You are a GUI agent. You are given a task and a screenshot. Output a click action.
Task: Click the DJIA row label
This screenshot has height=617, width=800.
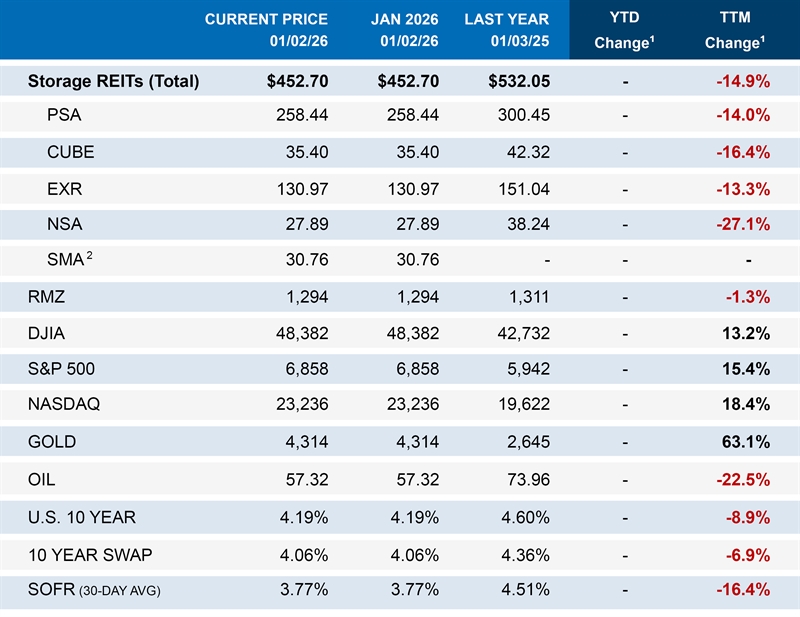pyautogui.click(x=48, y=332)
